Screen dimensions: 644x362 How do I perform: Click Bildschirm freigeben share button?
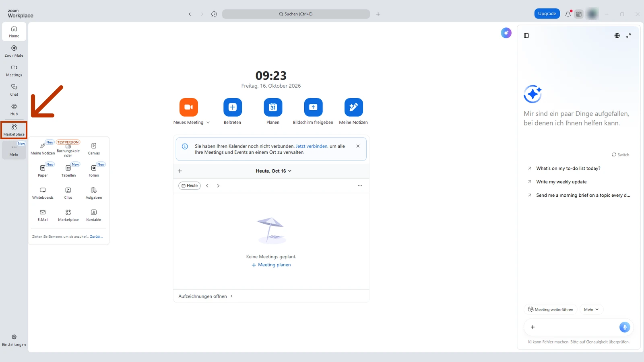coord(313,107)
